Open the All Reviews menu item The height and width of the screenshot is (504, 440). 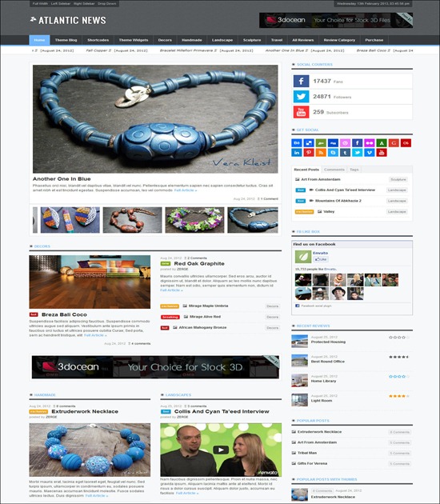click(302, 40)
